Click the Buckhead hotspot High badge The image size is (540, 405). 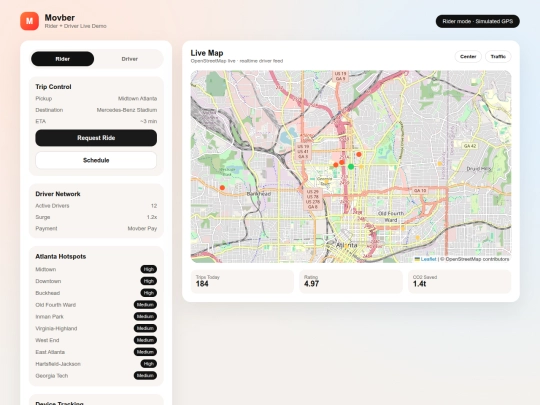(x=148, y=293)
